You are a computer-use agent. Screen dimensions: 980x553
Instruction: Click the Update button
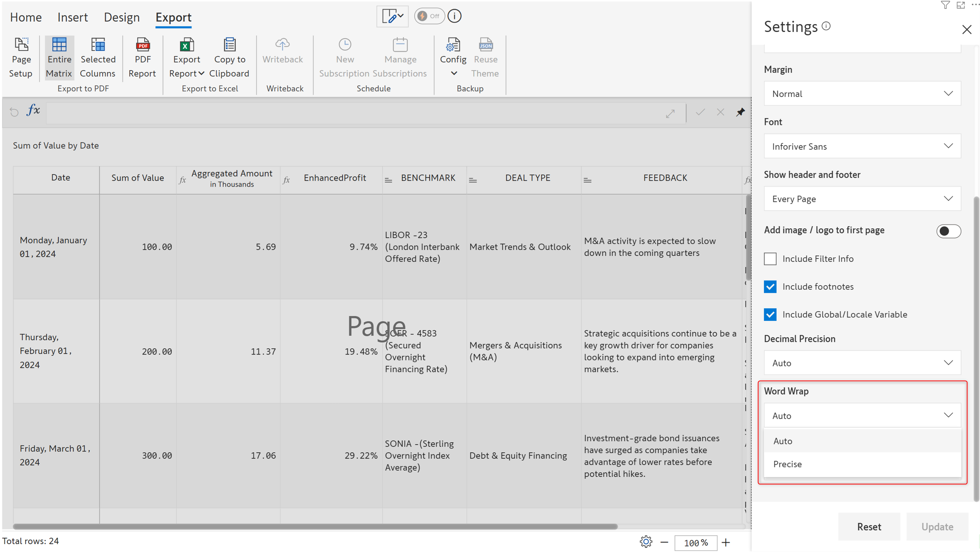click(x=937, y=527)
